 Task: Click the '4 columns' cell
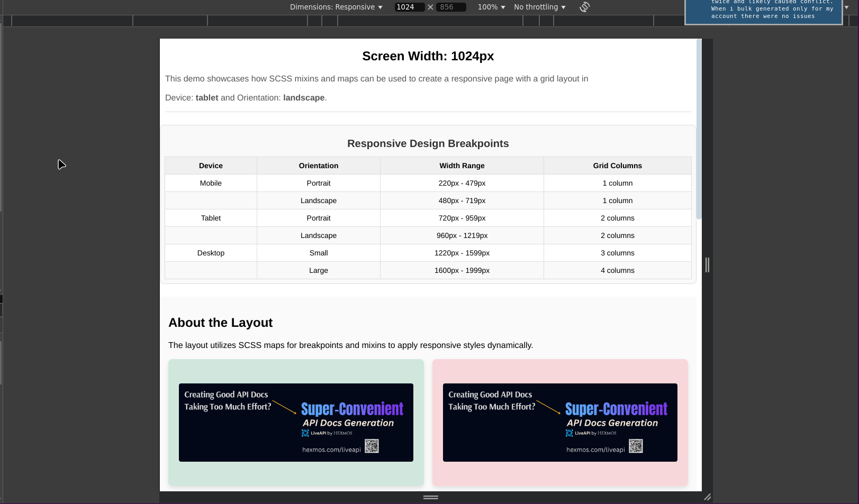click(618, 270)
